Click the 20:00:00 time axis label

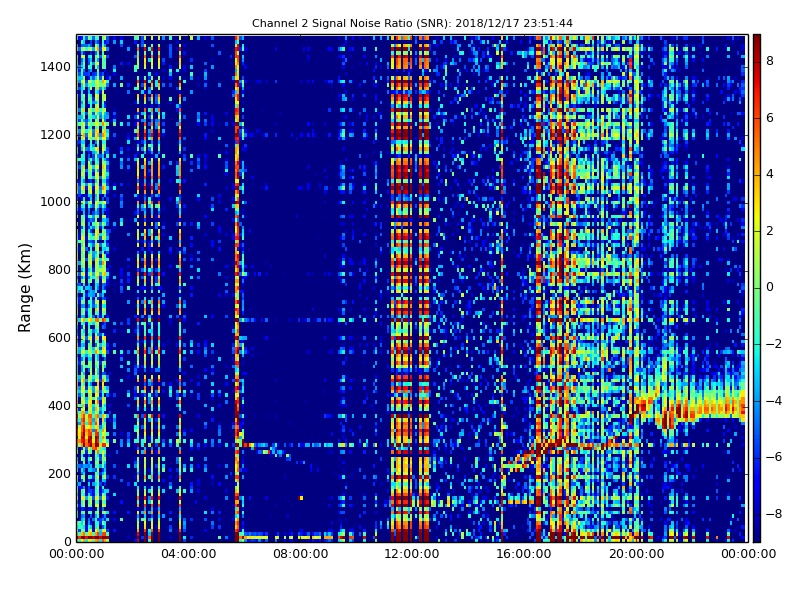[636, 554]
